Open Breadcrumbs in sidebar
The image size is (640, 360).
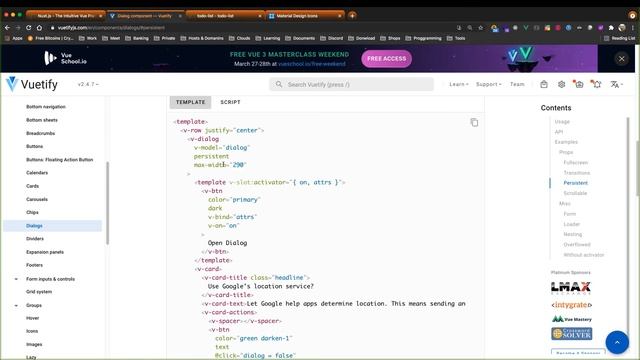(x=40, y=133)
